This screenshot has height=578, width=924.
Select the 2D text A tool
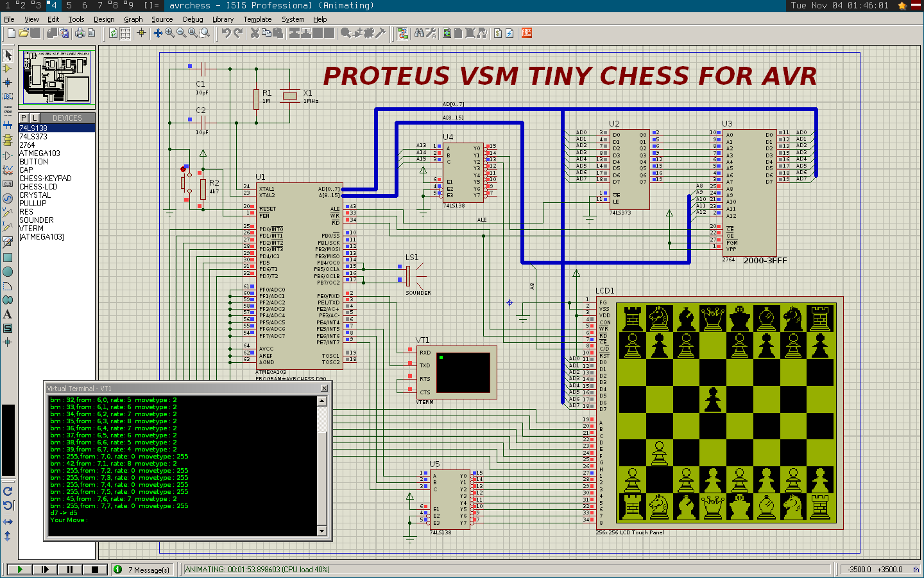[x=8, y=314]
